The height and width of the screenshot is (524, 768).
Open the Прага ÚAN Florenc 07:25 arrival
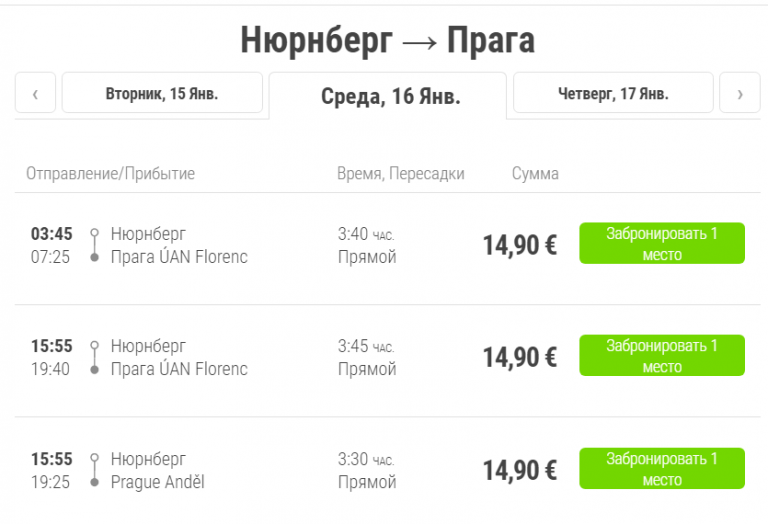click(x=179, y=257)
